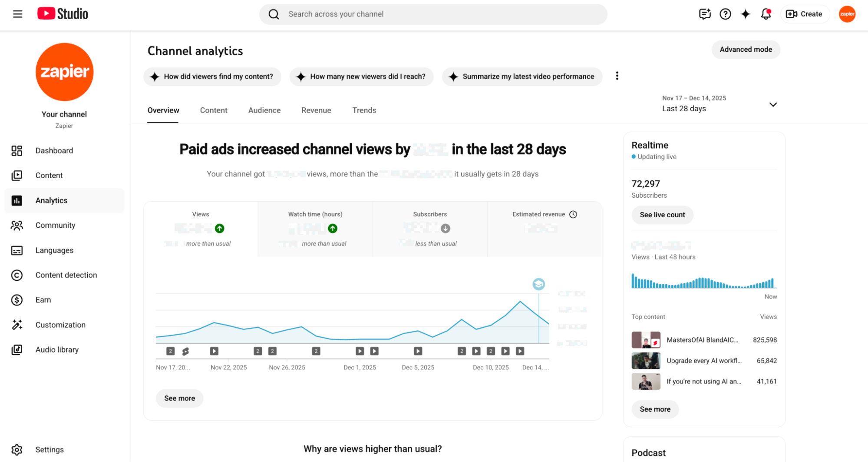
Task: Open the notifications bell
Action: tap(765, 13)
